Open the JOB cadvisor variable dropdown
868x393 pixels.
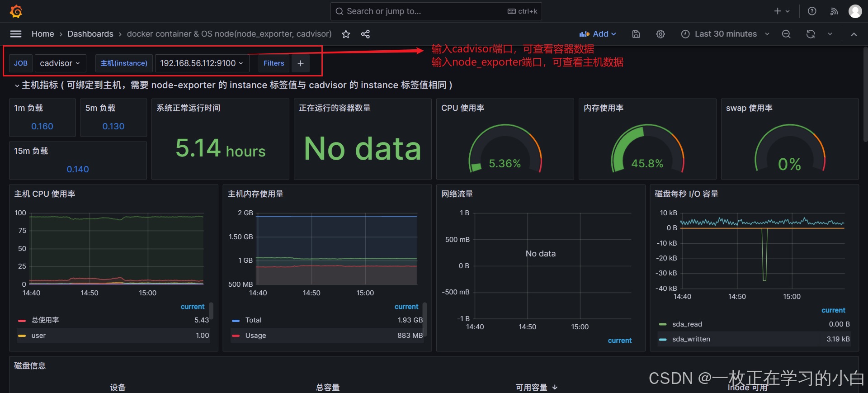click(x=60, y=63)
